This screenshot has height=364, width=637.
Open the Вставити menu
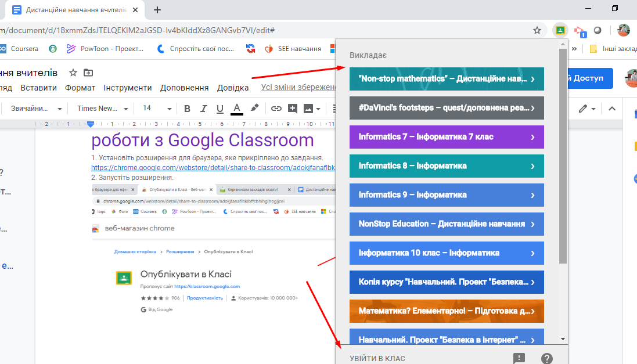[x=38, y=88]
